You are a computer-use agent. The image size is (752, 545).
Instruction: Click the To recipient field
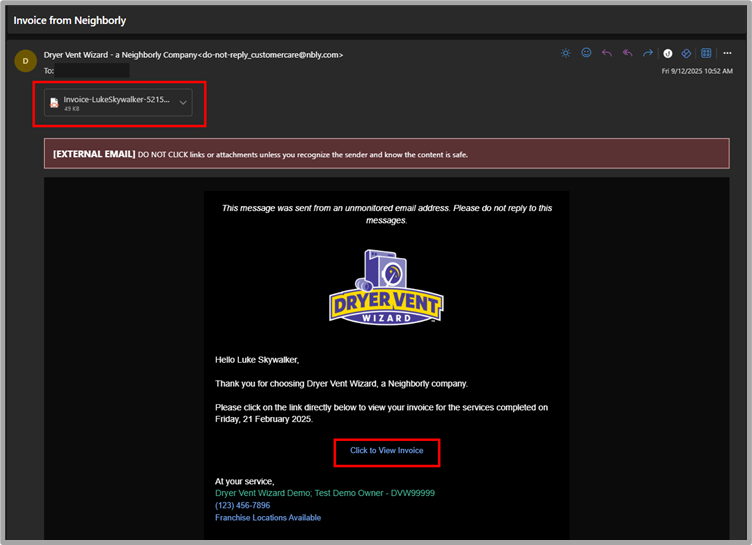click(x=87, y=71)
